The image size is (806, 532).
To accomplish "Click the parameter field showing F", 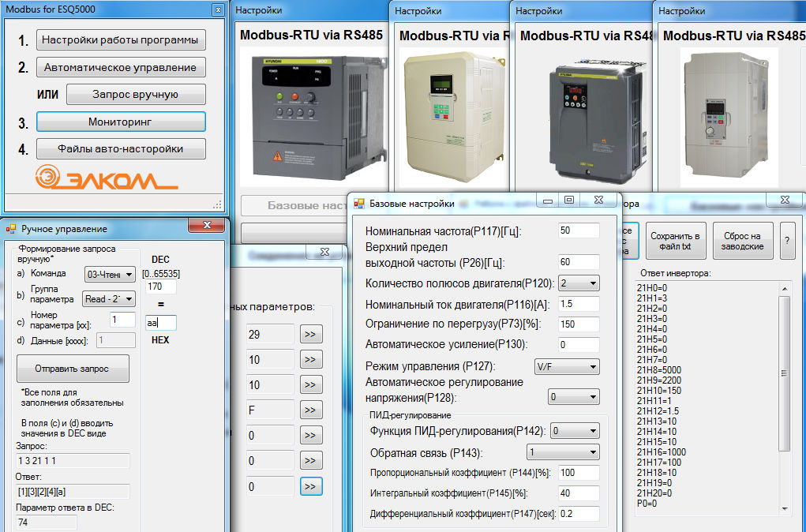I will tap(270, 410).
